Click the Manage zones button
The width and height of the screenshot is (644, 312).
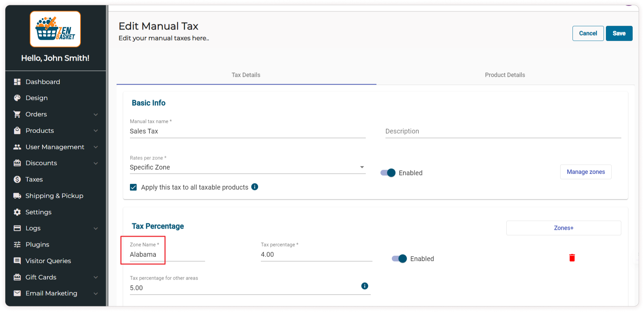point(585,172)
